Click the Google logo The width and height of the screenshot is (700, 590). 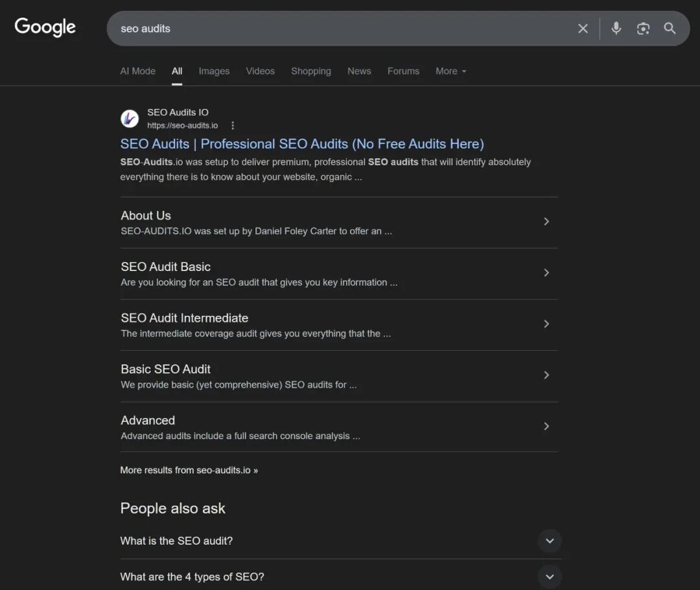click(x=45, y=27)
